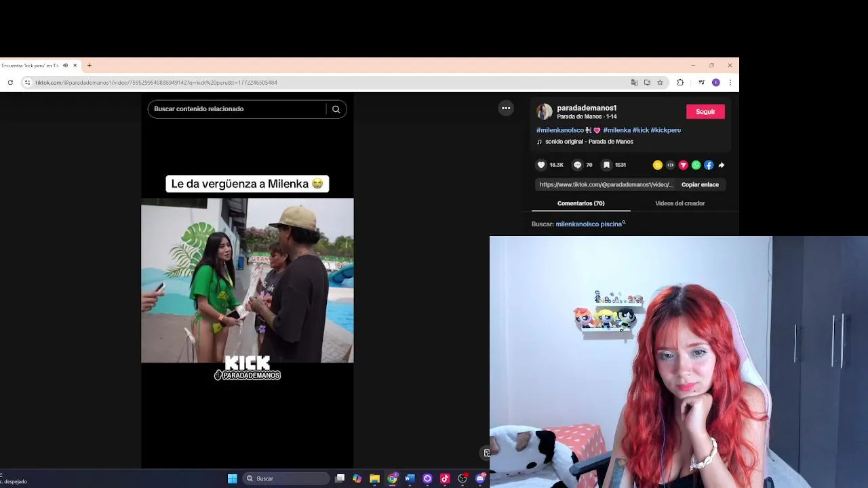Open the #kickperu hashtag link
This screenshot has height=488, width=868.
coord(666,130)
